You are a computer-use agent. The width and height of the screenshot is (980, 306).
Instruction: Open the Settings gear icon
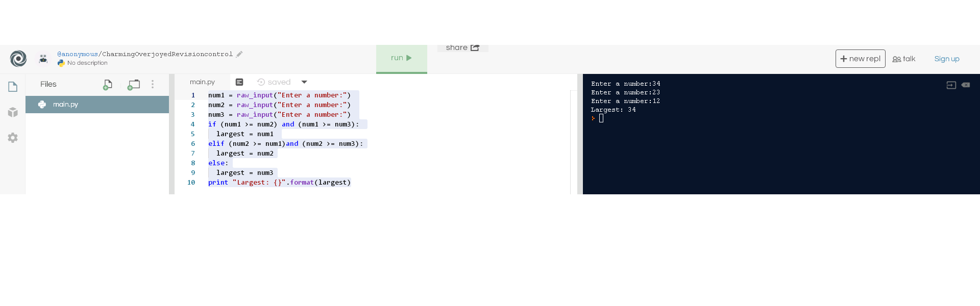tap(13, 138)
